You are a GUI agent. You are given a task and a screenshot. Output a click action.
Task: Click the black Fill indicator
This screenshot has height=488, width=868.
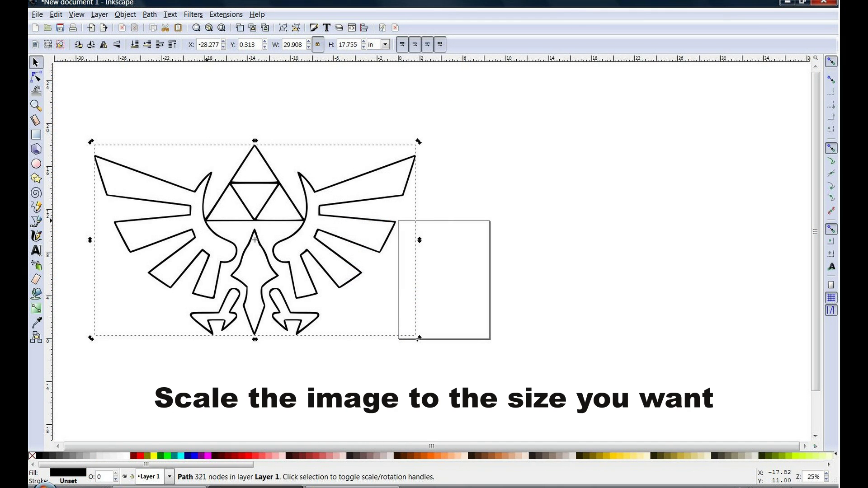(x=68, y=473)
